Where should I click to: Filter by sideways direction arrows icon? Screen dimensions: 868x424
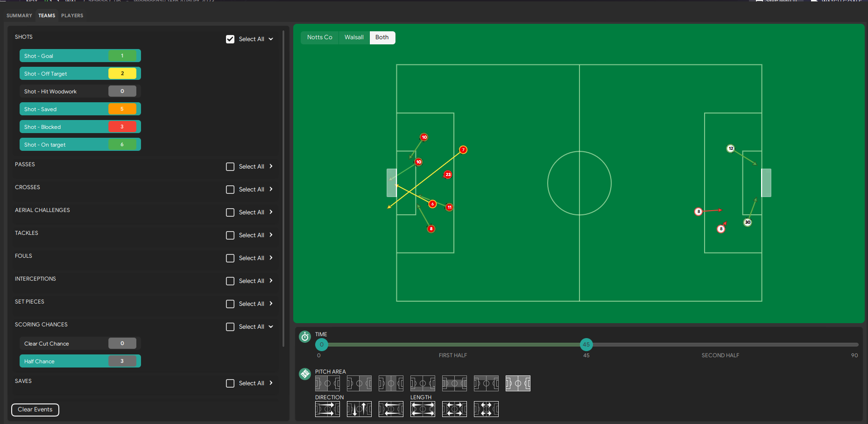(x=359, y=409)
